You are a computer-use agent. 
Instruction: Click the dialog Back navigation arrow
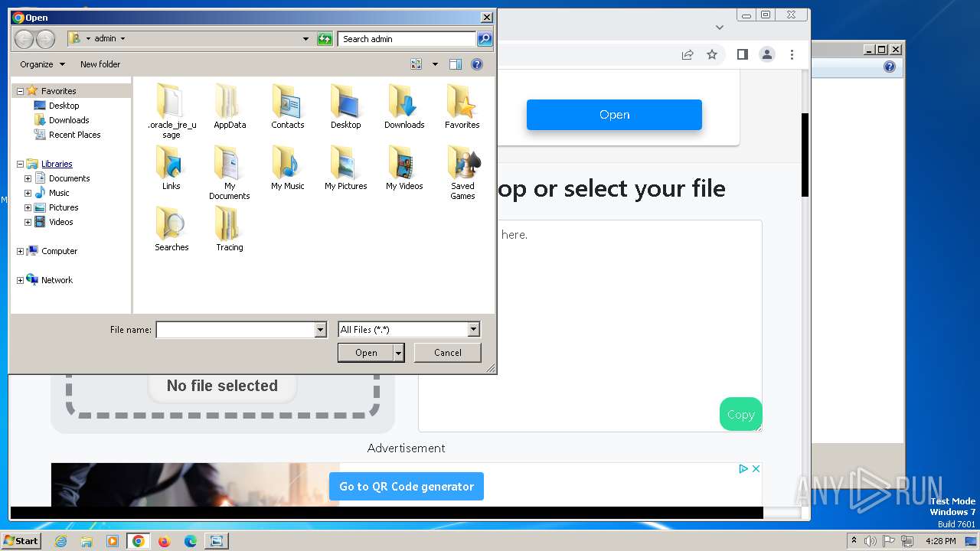(x=24, y=39)
